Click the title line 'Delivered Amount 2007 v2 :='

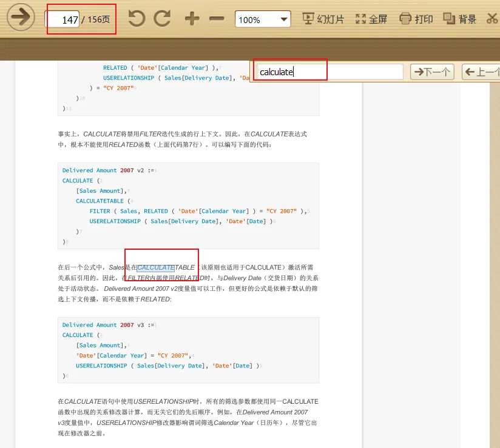pyautogui.click(x=109, y=170)
